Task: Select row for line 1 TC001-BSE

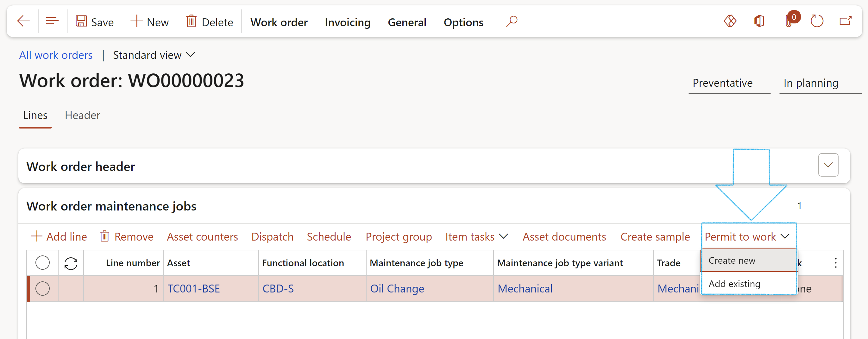Action: (x=42, y=289)
